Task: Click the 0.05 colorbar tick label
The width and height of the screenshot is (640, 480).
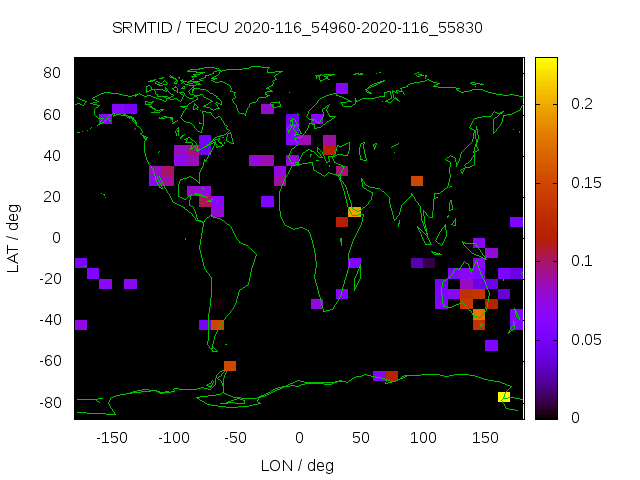Action: pyautogui.click(x=584, y=340)
